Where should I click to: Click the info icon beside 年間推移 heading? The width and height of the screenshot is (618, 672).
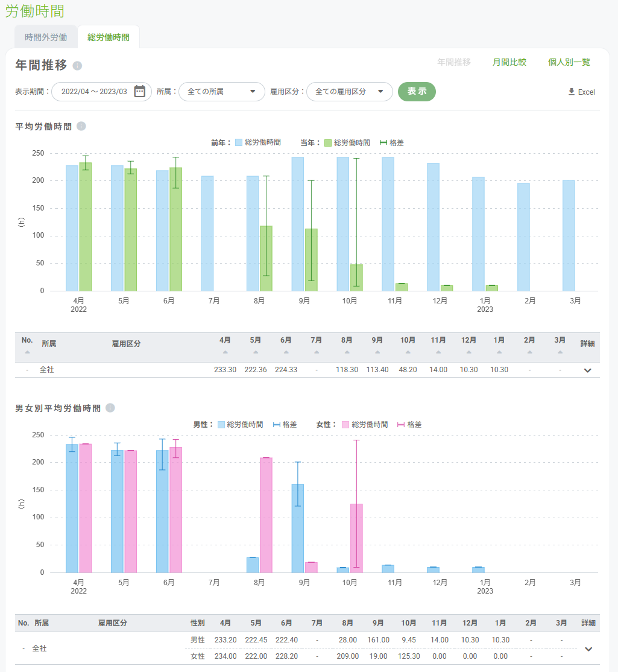coord(77,66)
